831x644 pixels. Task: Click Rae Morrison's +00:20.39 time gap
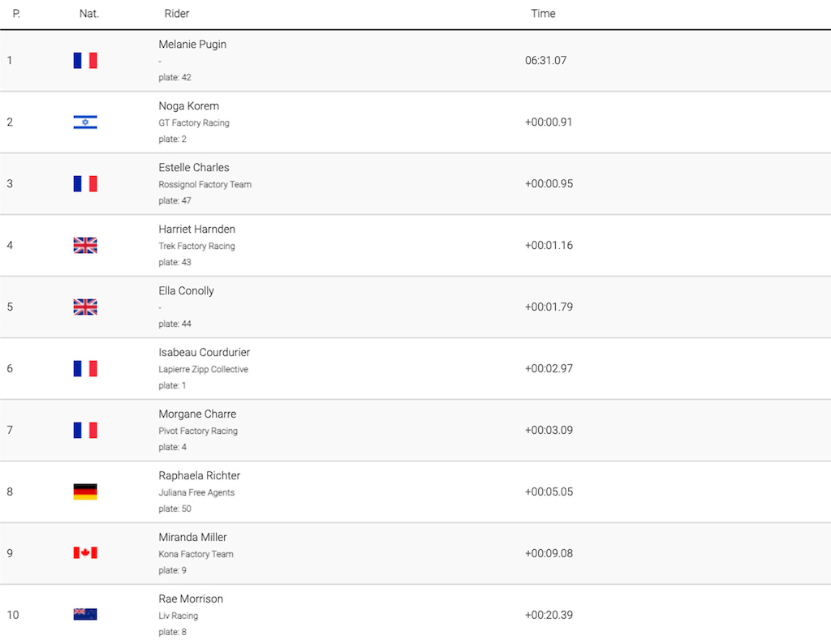click(549, 615)
